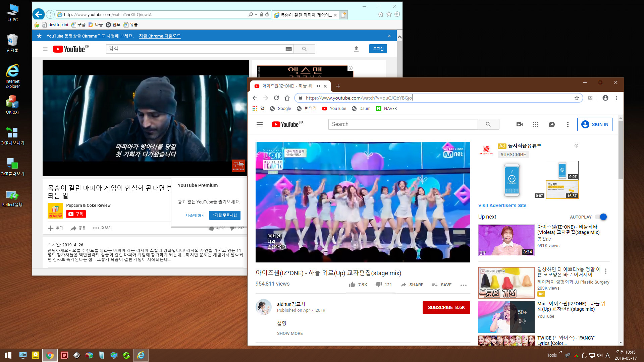Open more actions ellipsis under video
The image size is (644, 362).
(464, 285)
